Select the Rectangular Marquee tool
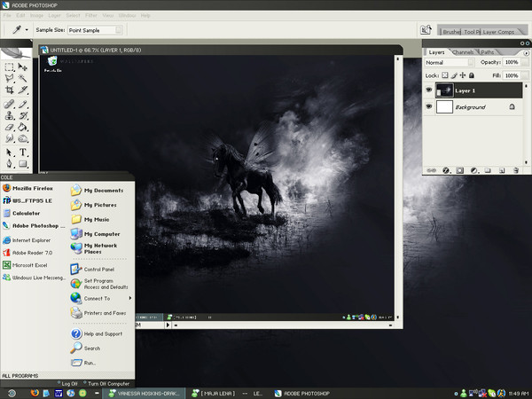Viewport: 532px width, 399px height. click(x=9, y=66)
